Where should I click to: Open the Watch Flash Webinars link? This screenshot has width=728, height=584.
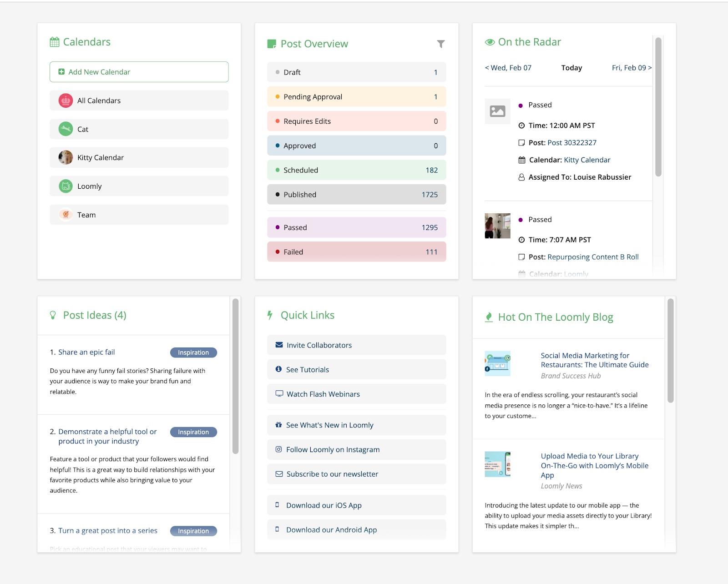(x=357, y=394)
